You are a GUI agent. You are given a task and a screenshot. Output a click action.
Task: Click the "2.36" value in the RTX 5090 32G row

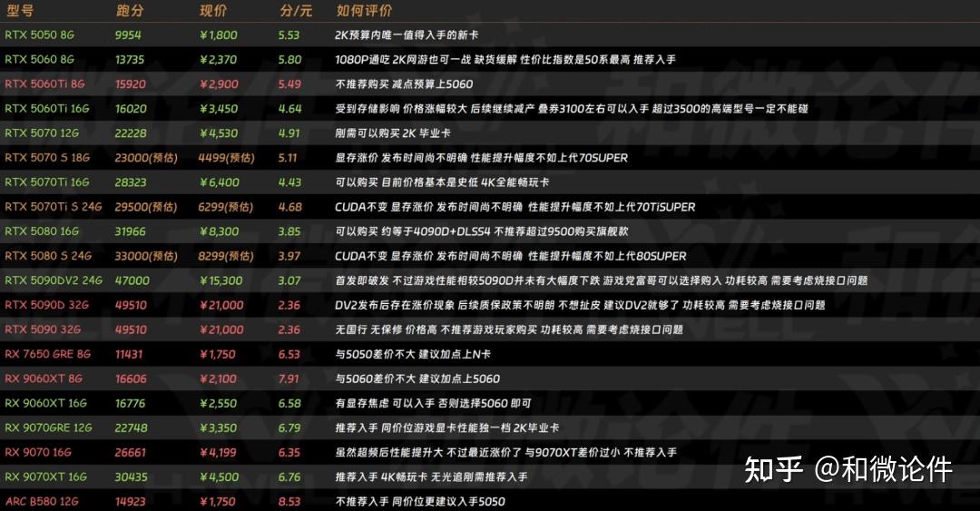tap(289, 329)
